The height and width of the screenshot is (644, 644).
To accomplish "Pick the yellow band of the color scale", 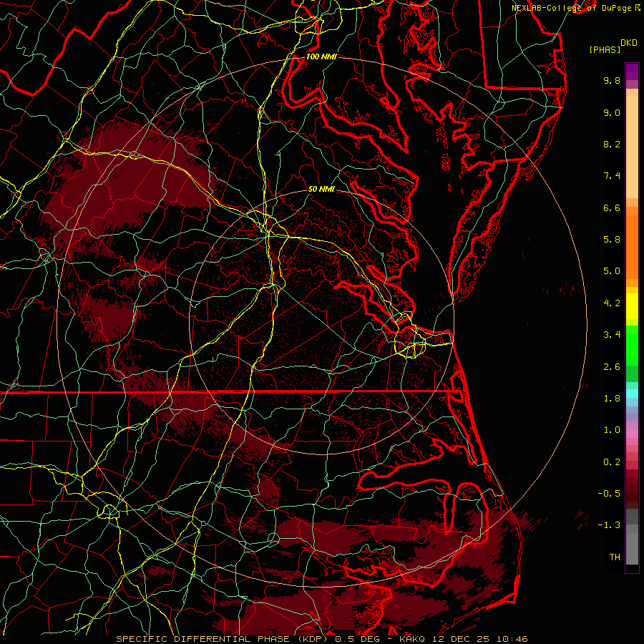I will pyautogui.click(x=632, y=306).
